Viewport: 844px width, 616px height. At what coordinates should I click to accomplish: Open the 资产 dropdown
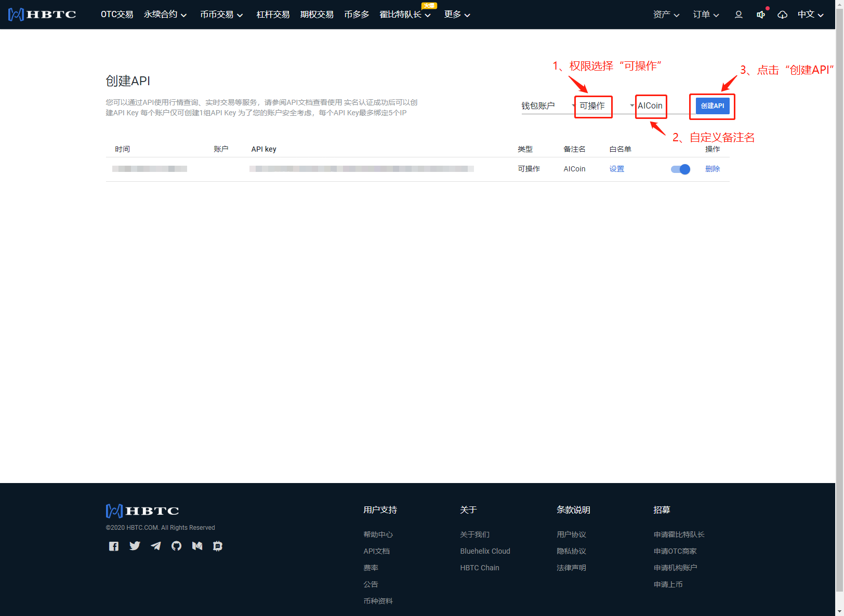(666, 15)
